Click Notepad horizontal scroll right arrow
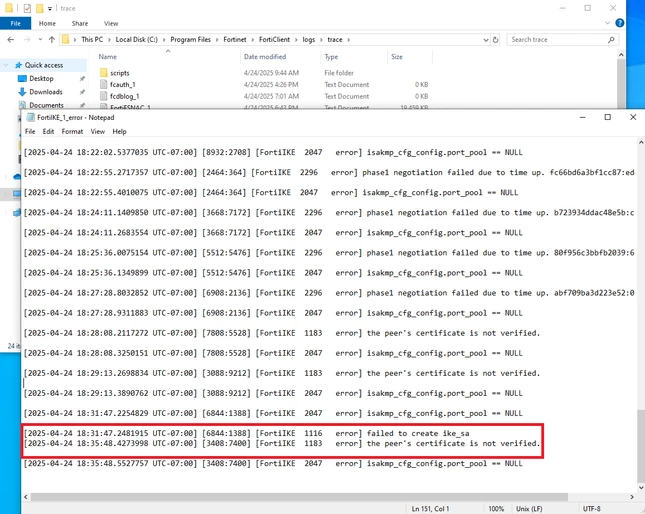645x514 pixels. pos(632,497)
